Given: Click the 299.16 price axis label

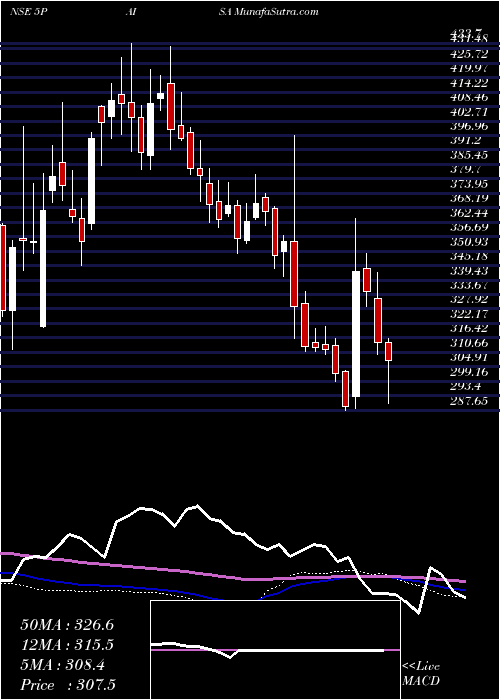Looking at the screenshot, I should tap(469, 372).
